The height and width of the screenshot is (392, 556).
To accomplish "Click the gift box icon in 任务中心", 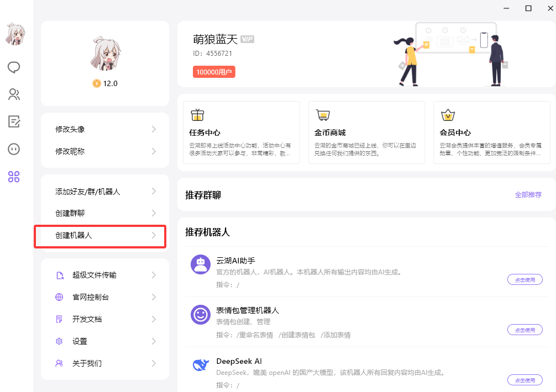I will (197, 115).
